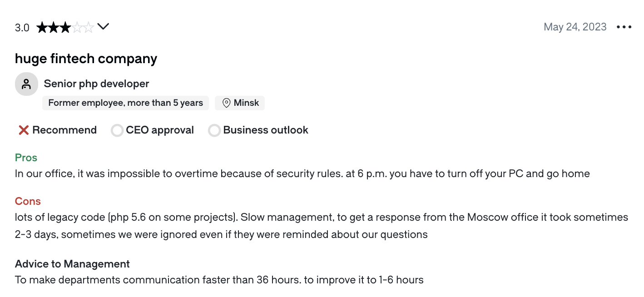This screenshot has width=644, height=297.
Task: Click the location pin icon beside Minsk
Action: tap(226, 103)
